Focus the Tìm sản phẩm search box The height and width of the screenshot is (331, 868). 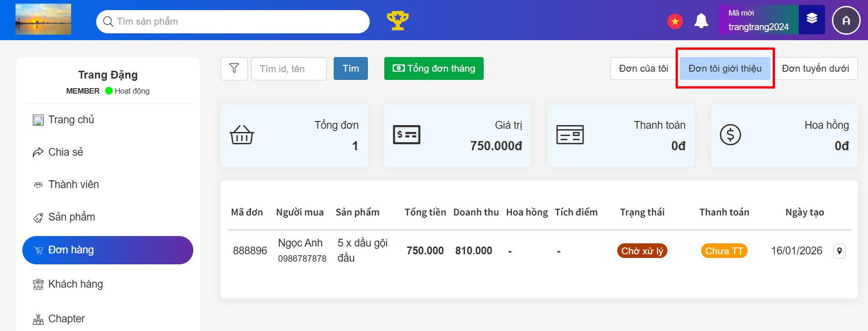[237, 21]
